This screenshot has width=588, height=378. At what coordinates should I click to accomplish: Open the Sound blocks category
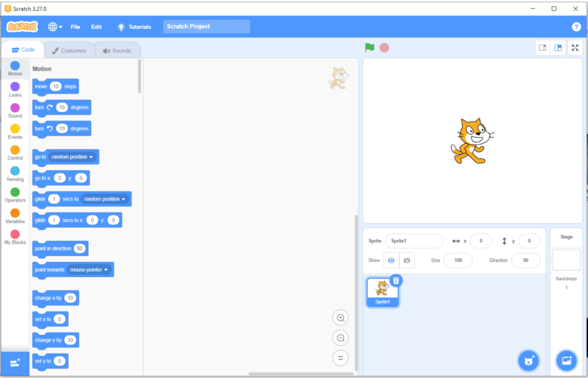[14, 107]
